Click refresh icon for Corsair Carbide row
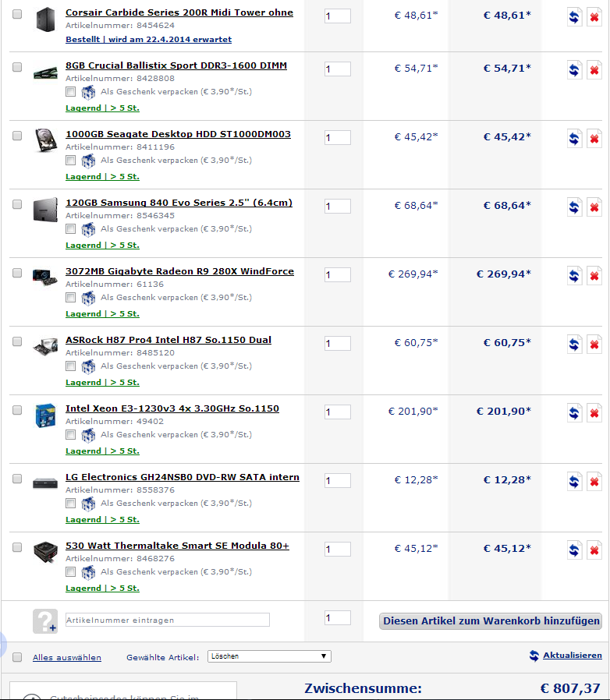The height and width of the screenshot is (700, 610). click(574, 17)
